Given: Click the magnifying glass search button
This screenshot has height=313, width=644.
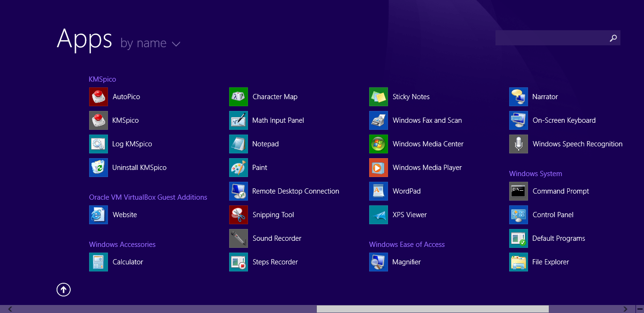Looking at the screenshot, I should click(x=613, y=38).
